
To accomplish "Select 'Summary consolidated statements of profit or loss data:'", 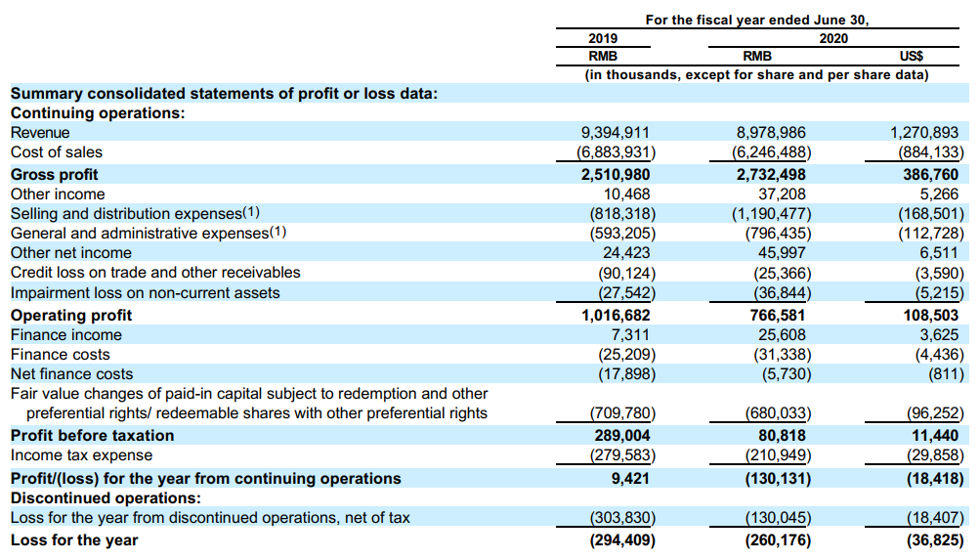I will pos(225,93).
